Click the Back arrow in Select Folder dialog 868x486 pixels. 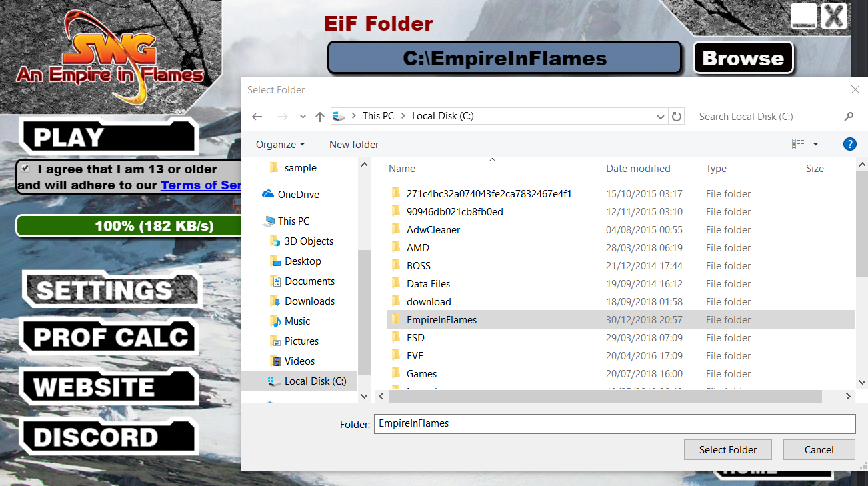coord(257,117)
